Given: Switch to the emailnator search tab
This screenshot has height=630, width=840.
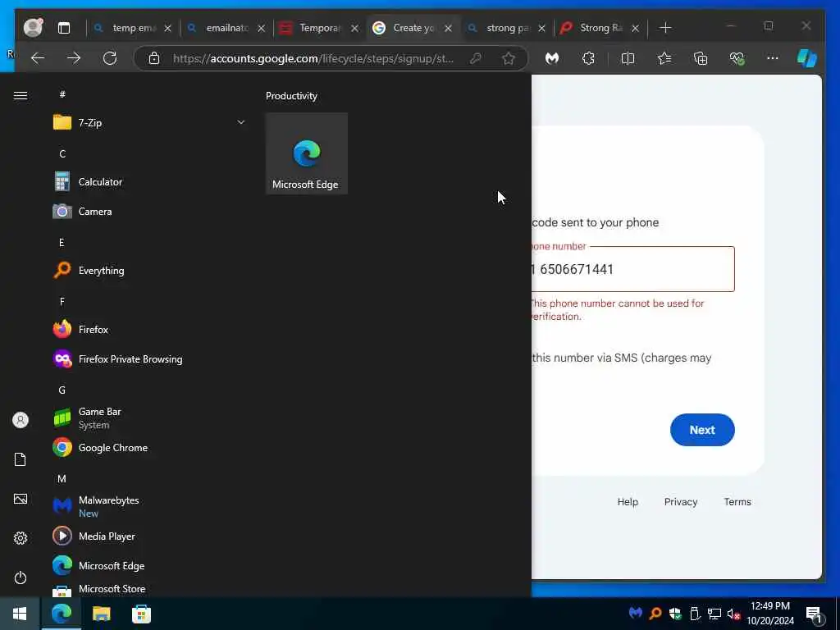Looking at the screenshot, I should tap(226, 28).
